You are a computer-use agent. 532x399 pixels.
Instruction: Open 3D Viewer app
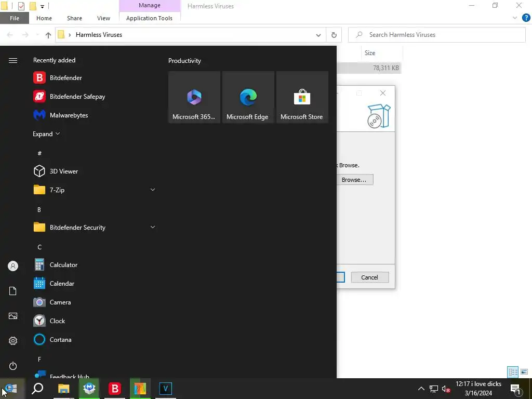[95, 171]
